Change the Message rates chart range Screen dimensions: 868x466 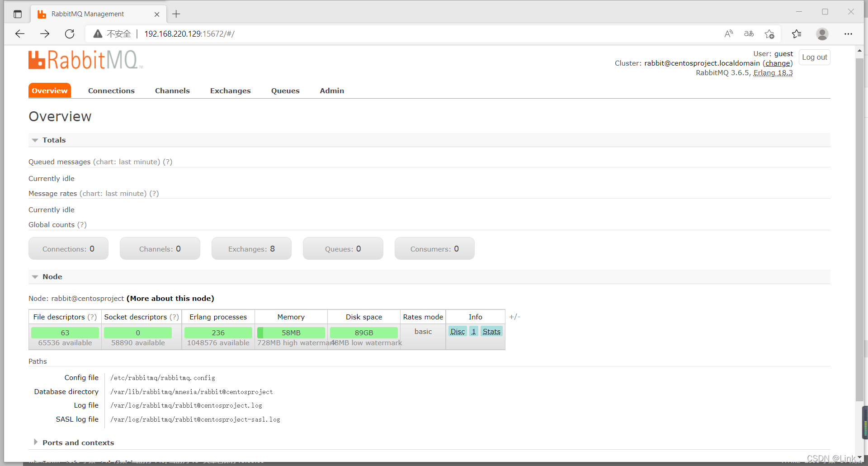(113, 194)
